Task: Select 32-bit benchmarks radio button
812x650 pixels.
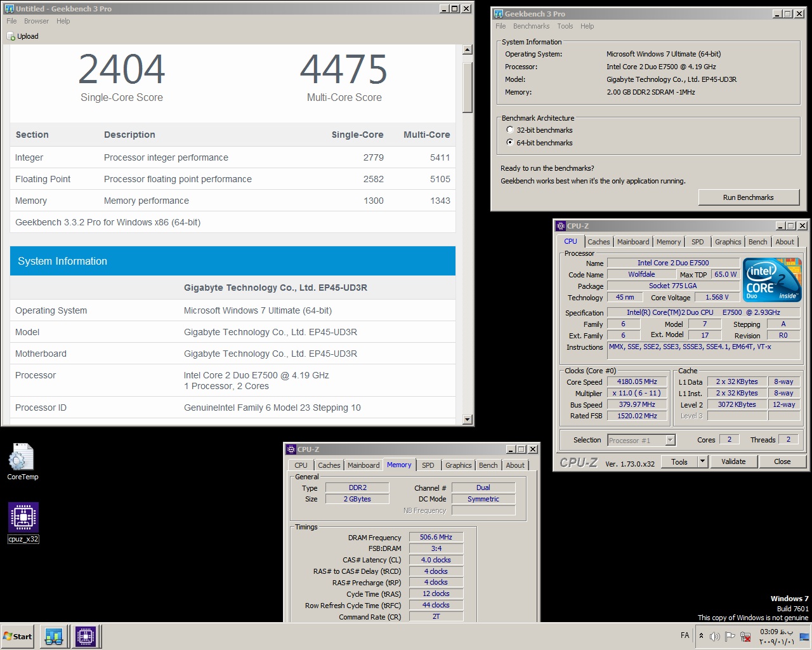Action: (510, 129)
